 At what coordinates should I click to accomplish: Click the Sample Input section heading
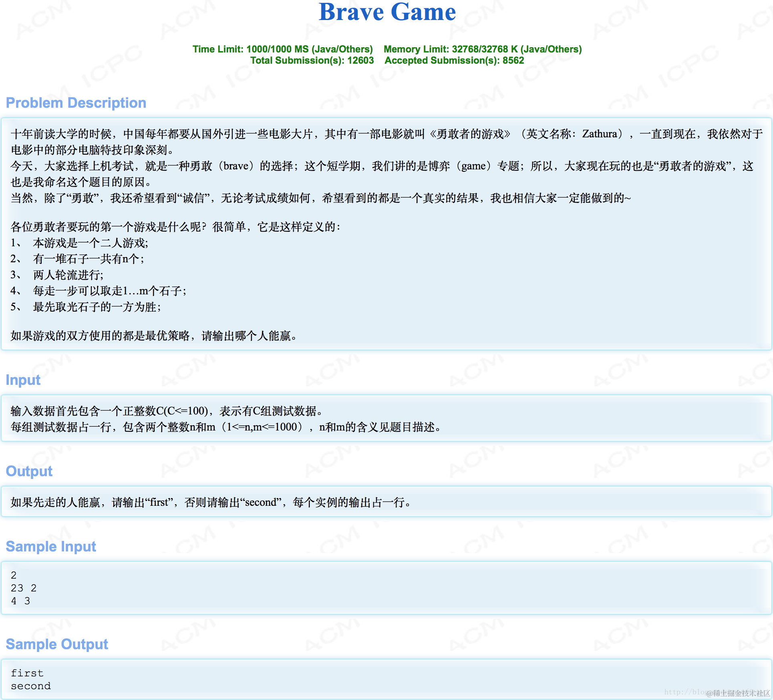point(51,546)
